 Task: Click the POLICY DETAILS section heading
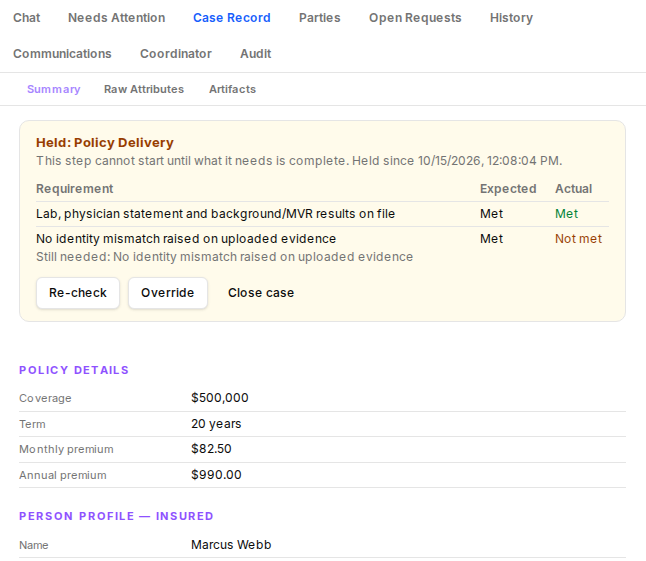point(74,370)
